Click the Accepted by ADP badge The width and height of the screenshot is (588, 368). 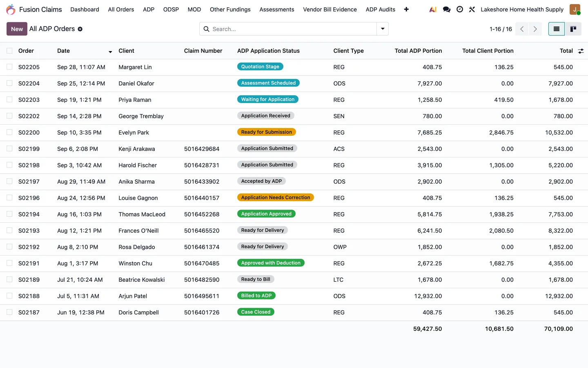(x=261, y=181)
